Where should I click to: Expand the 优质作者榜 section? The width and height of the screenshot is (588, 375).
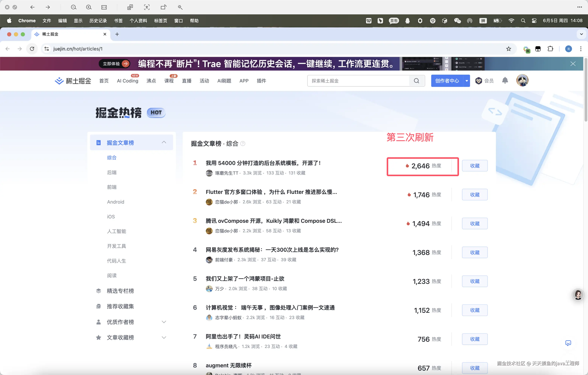[164, 322]
